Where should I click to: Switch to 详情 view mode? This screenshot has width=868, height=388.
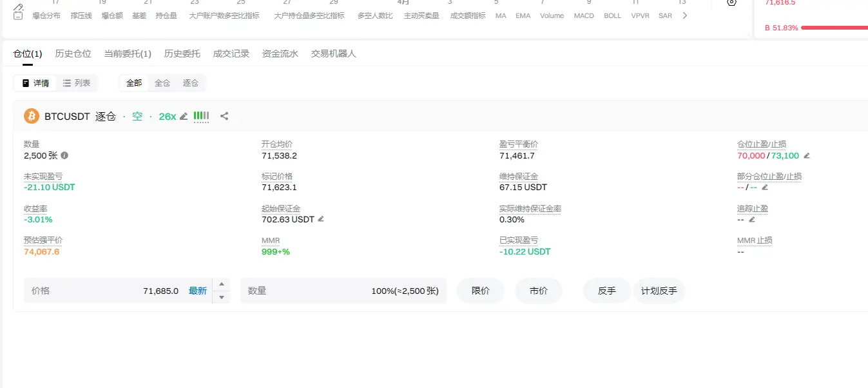point(35,83)
